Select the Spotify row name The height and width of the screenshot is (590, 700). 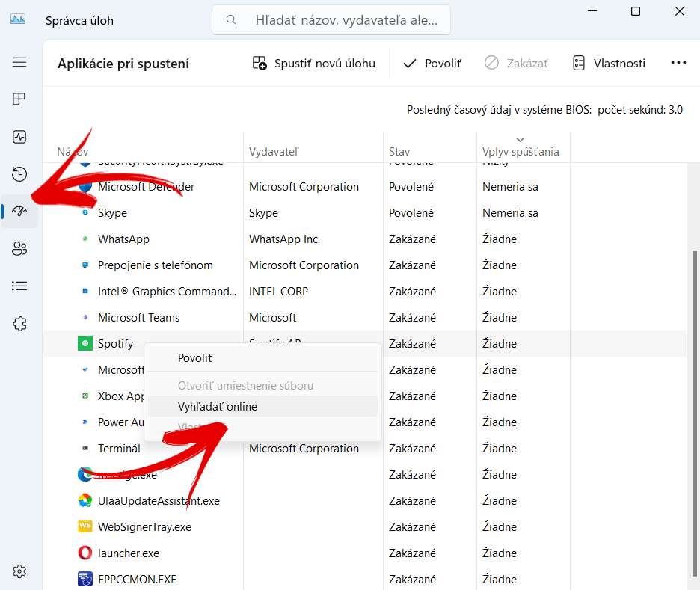coord(116,344)
